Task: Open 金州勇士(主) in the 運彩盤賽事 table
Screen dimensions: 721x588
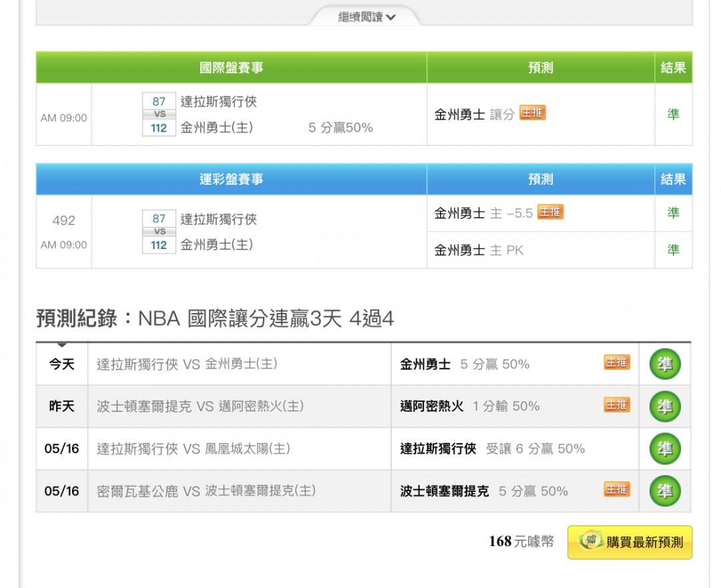Action: [x=216, y=244]
